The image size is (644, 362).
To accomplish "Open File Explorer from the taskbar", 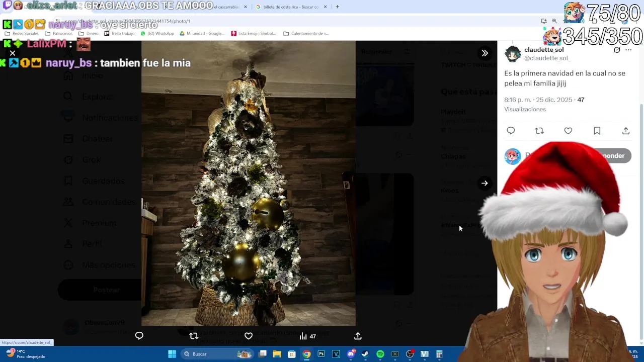I will coord(277,354).
